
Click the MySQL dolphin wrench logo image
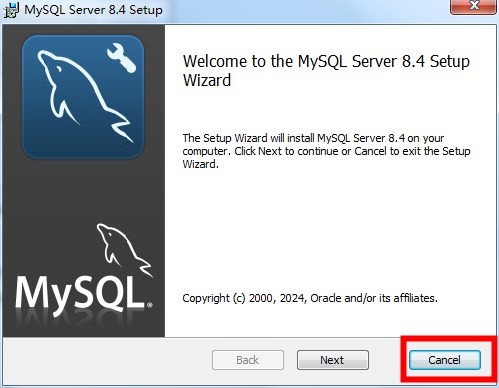pos(83,97)
